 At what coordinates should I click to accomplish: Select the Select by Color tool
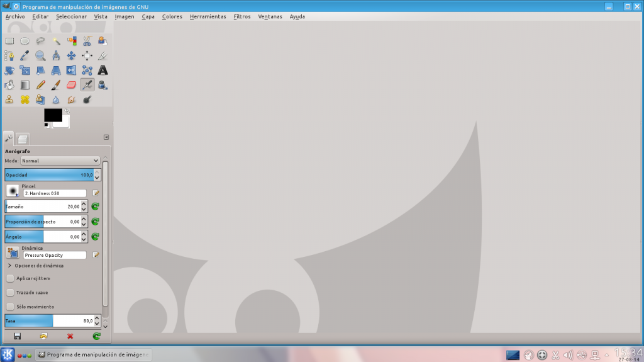(72, 41)
